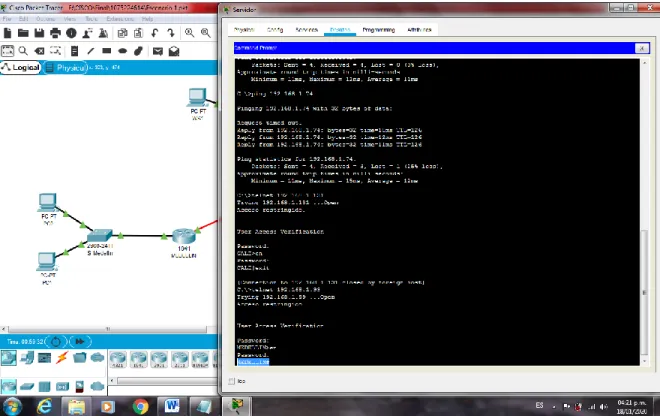Screen dimensions: 660x416
Task: Click the New file icon in Packet Tracer
Action: 7,33
